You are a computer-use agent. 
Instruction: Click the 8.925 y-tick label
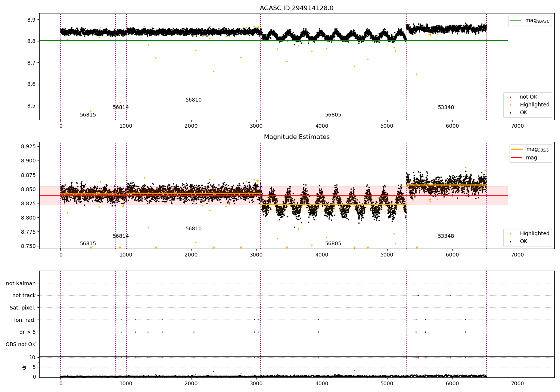pos(28,146)
